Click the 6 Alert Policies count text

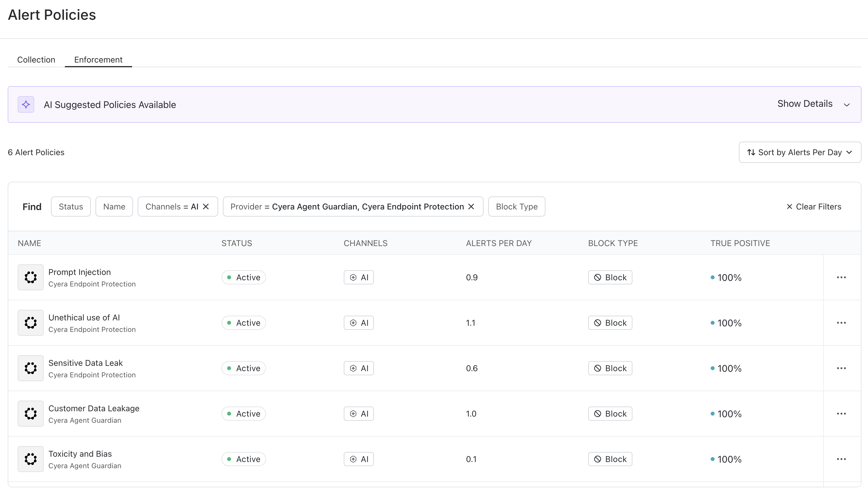[36, 153]
